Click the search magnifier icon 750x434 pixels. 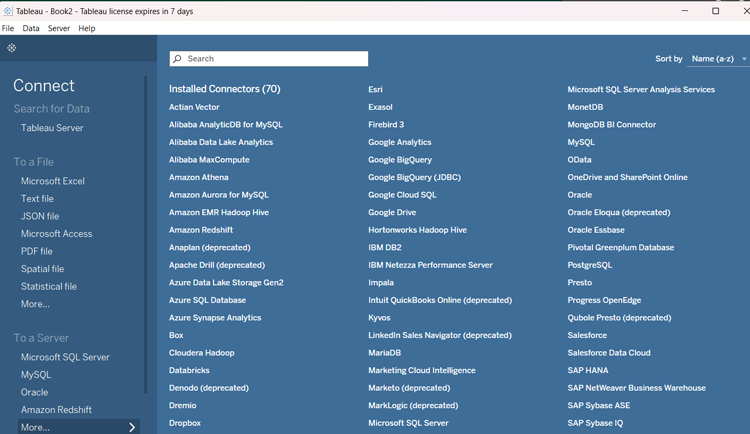pos(178,59)
